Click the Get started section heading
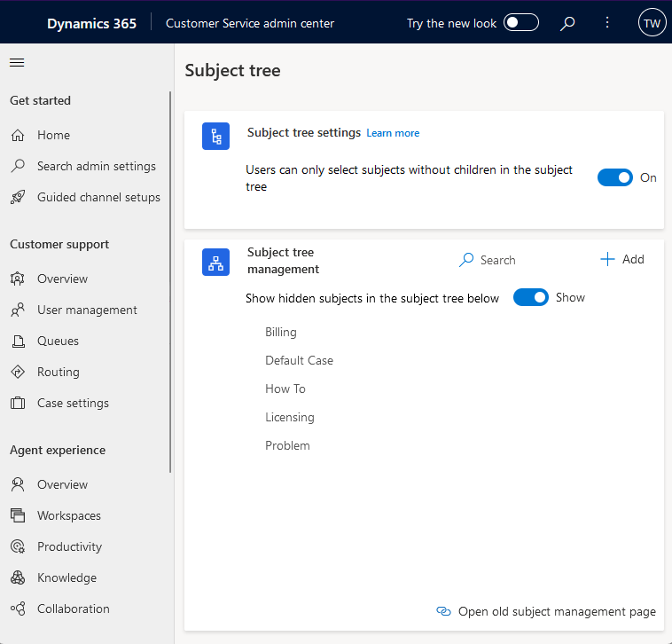672x644 pixels. pyautogui.click(x=40, y=101)
